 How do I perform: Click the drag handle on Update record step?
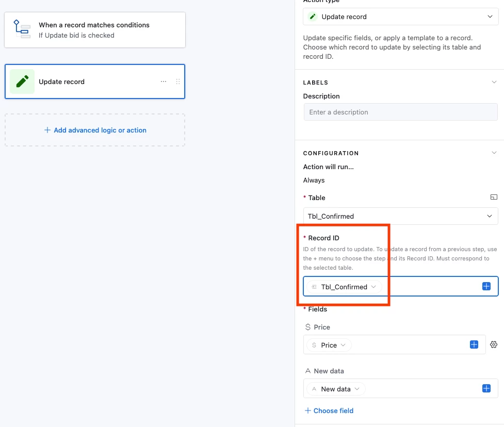(178, 81)
